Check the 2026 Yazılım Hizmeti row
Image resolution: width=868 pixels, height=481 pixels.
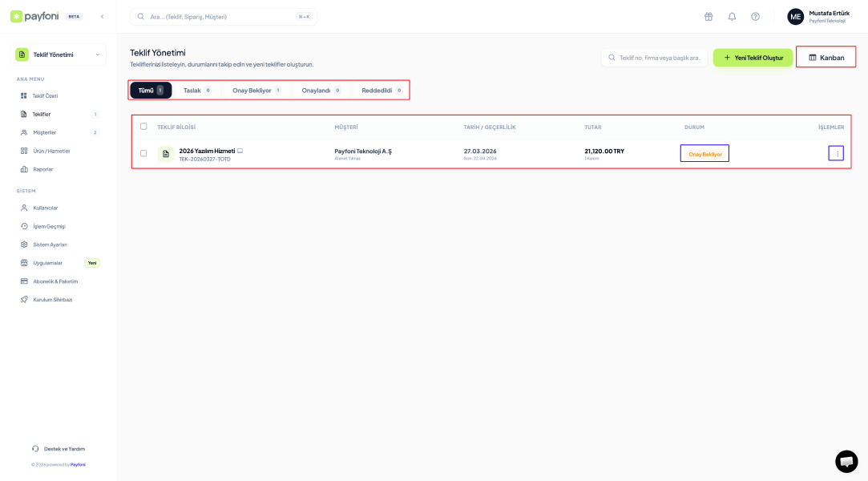(143, 153)
